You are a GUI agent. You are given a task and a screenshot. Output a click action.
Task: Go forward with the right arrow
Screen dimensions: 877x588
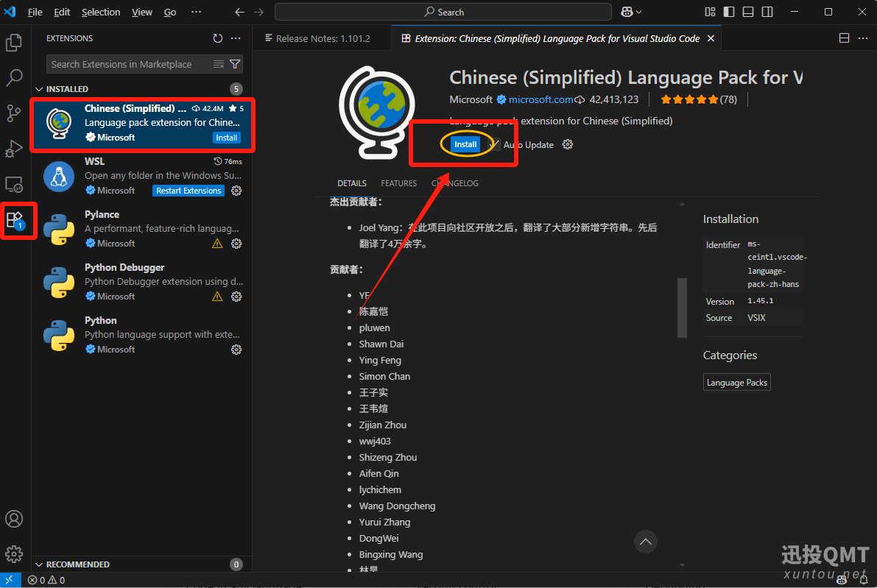pos(258,12)
